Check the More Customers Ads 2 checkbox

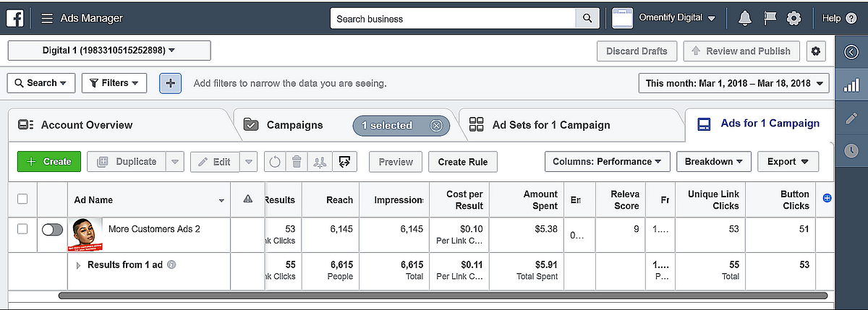[x=22, y=229]
